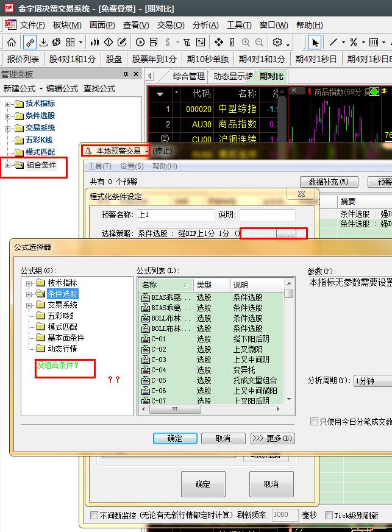The width and height of the screenshot is (392, 532).
Task: Click the 期4对1和1分 layout button
Action: pyautogui.click(x=262, y=59)
